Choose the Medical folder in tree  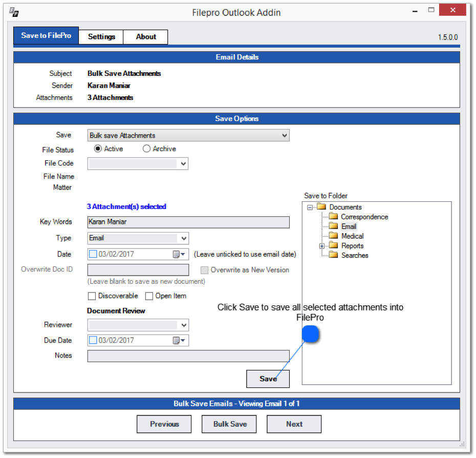pos(352,236)
